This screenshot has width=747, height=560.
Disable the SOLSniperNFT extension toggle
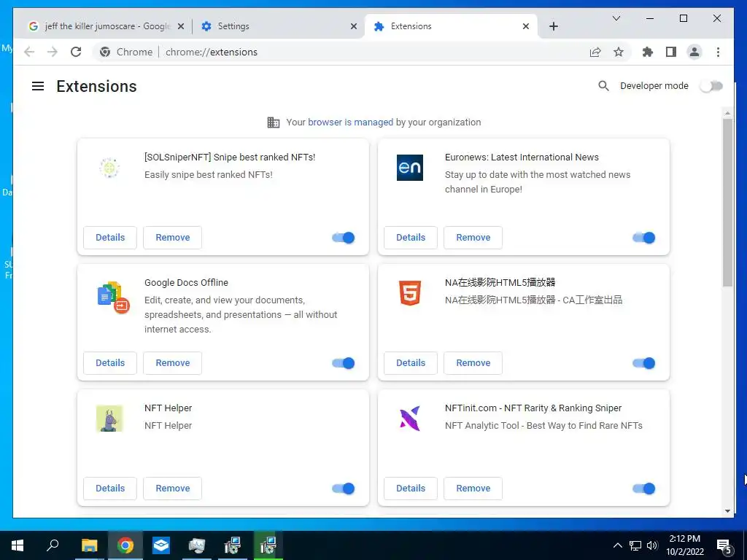(343, 238)
